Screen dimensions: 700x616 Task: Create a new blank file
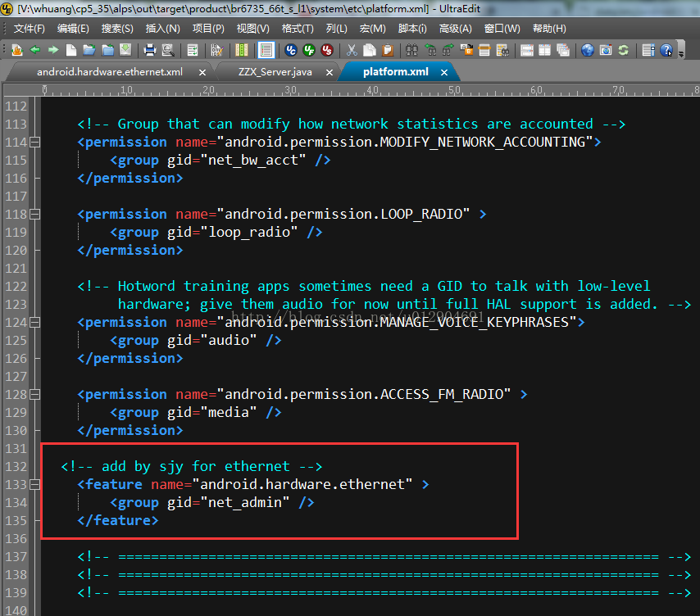[71, 50]
